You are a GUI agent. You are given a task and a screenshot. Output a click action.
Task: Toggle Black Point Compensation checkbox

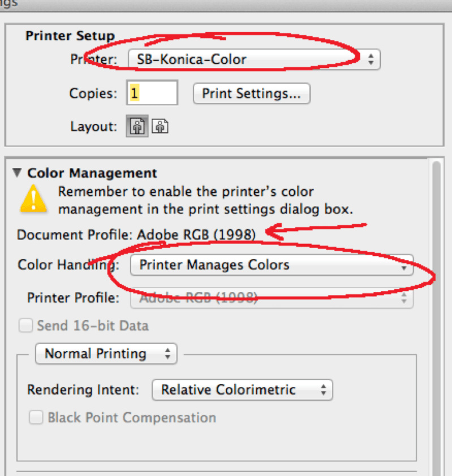coord(36,418)
